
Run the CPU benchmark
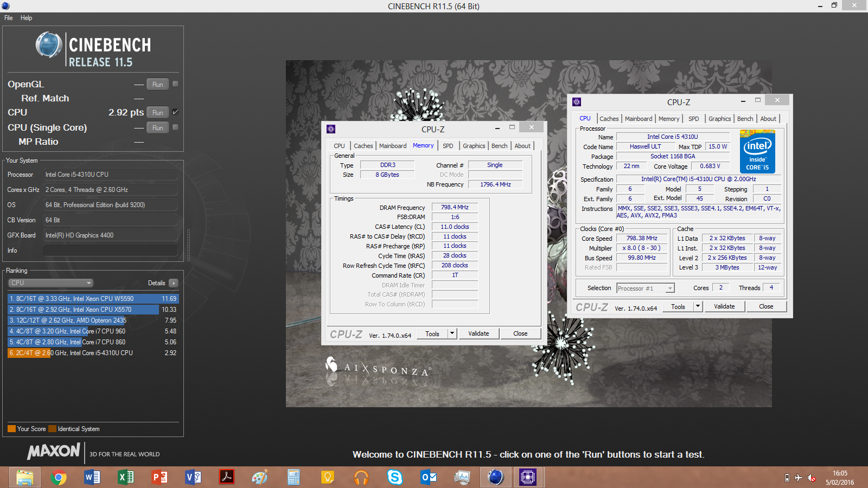(158, 112)
